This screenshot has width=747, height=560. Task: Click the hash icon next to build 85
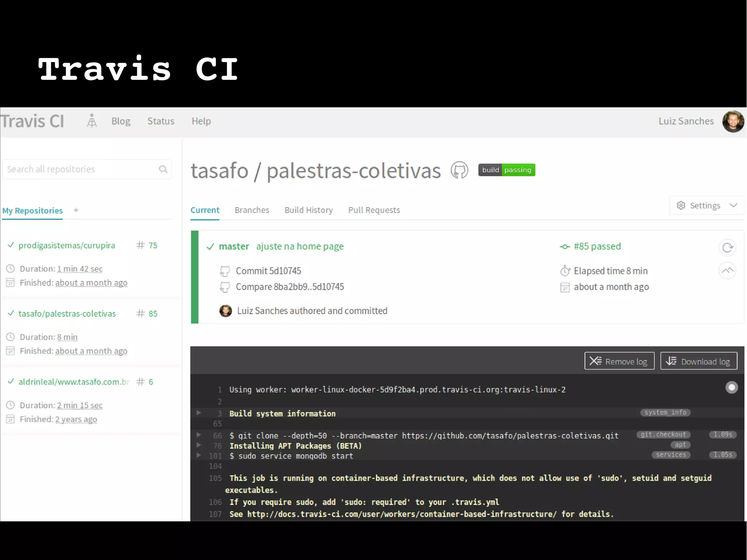pos(140,313)
